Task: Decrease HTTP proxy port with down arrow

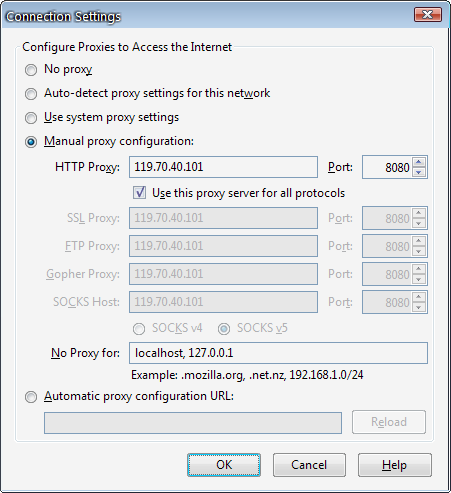Action: (419, 172)
